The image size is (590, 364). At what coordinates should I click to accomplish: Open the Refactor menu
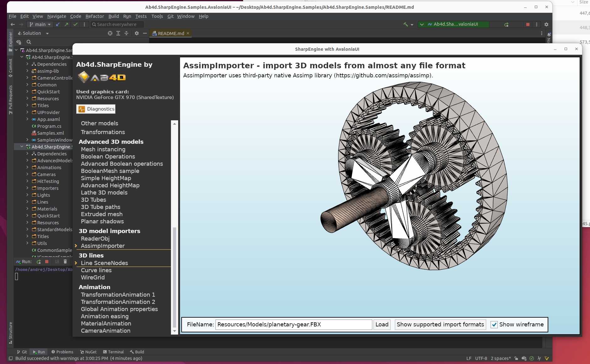pos(94,16)
